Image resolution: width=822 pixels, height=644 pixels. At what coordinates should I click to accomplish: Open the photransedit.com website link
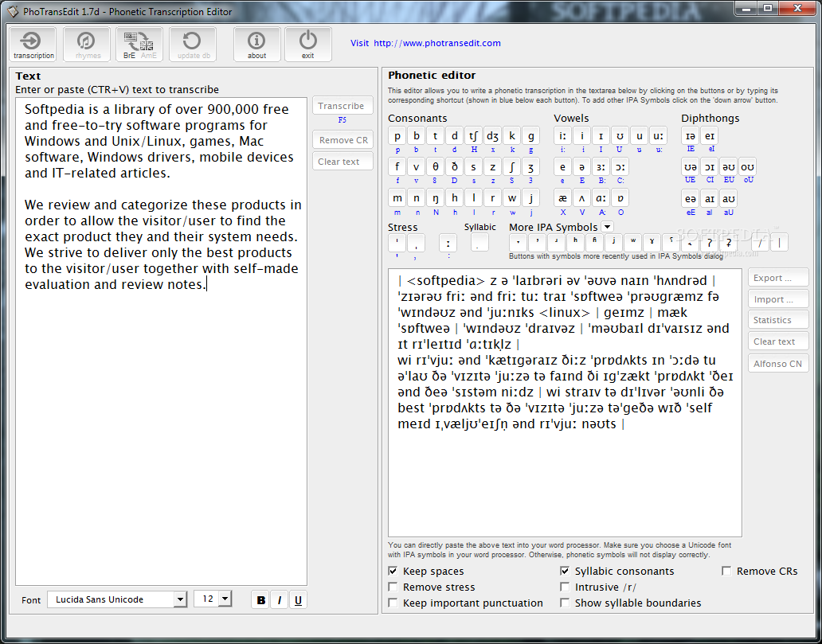coord(436,43)
